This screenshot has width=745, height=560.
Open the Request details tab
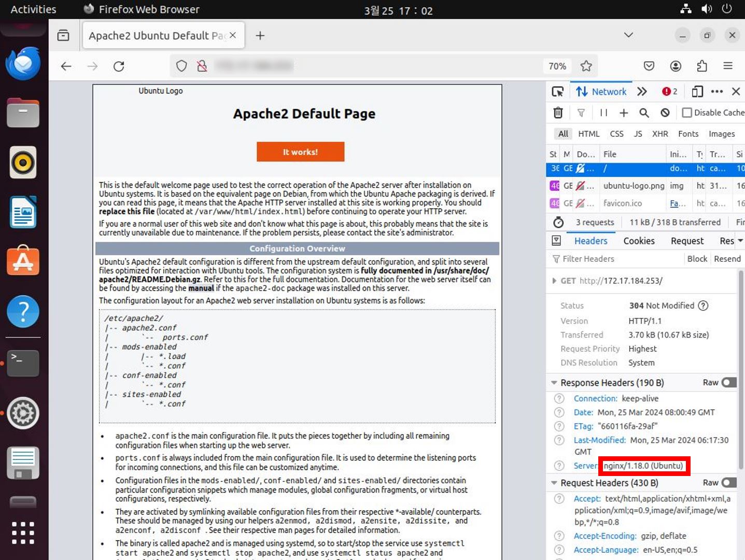pos(687,241)
